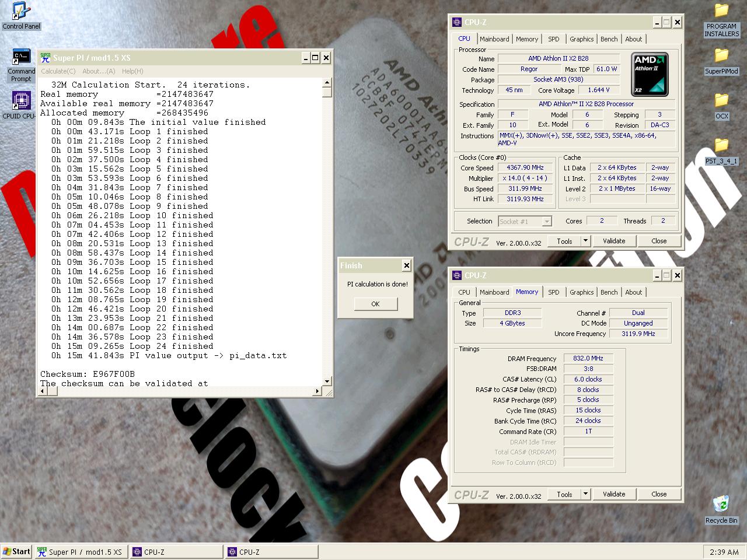Click the Core Voltage value 1.644 V

[598, 90]
